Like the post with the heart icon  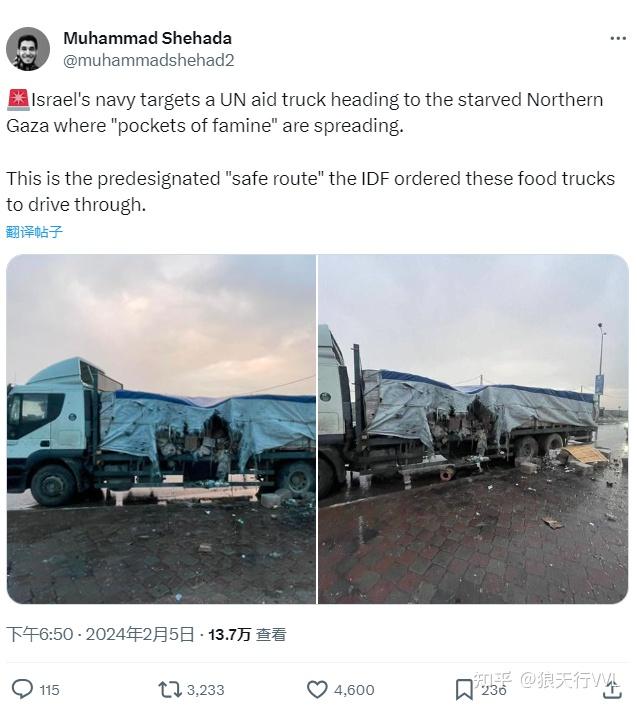317,689
